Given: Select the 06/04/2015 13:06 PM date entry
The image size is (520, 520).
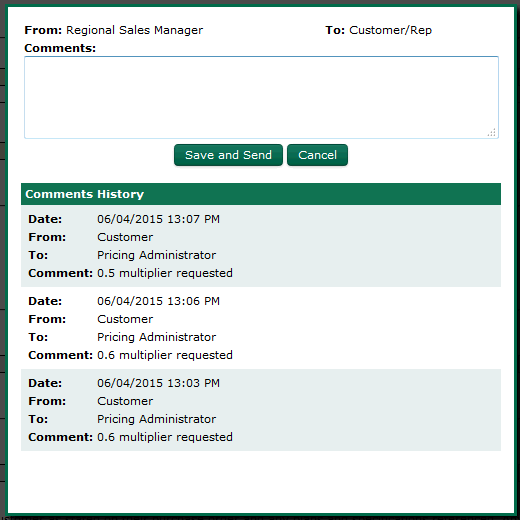Looking at the screenshot, I should 158,301.
